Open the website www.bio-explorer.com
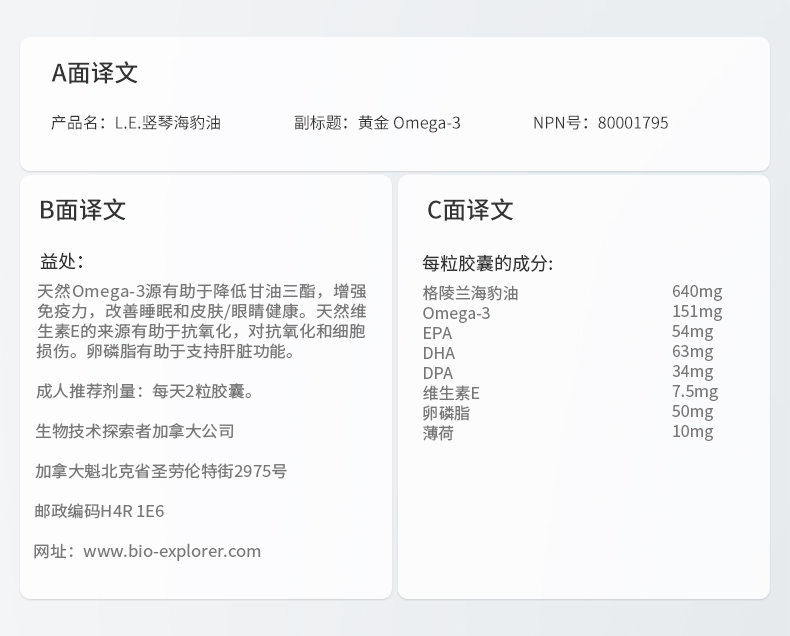 coord(172,551)
